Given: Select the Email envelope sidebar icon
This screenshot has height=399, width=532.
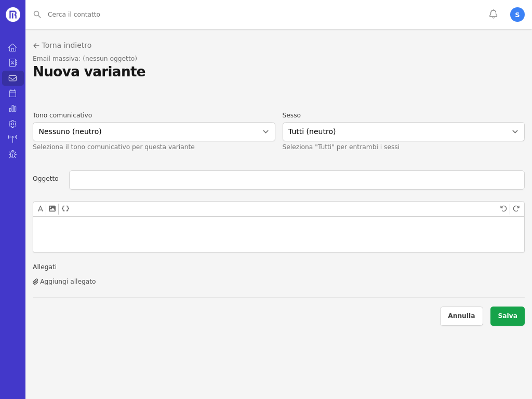Looking at the screenshot, I should 12,78.
